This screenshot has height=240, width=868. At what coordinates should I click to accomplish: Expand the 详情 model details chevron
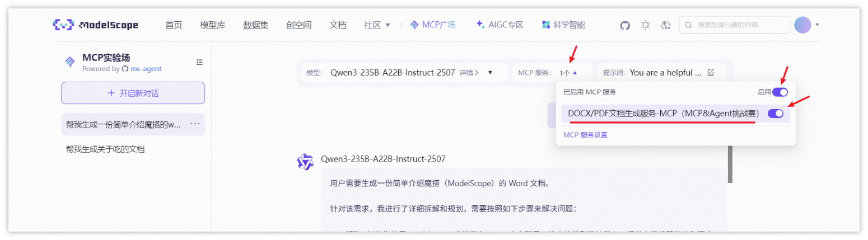point(469,73)
